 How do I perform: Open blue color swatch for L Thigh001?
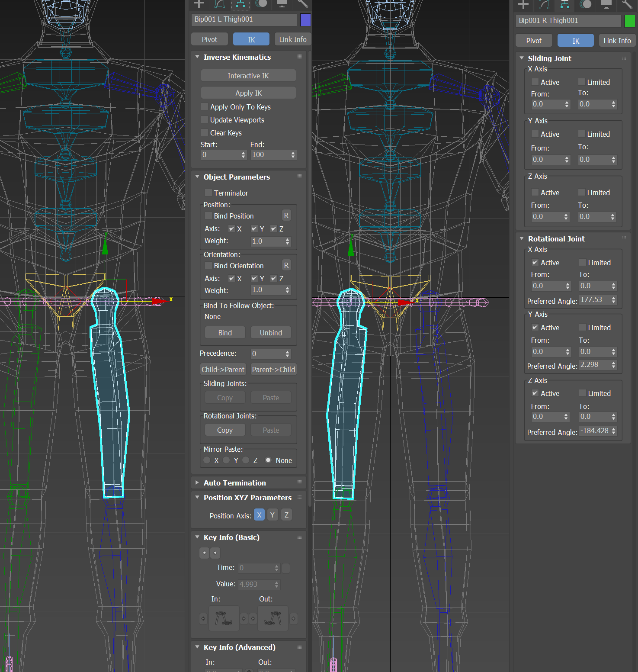click(x=305, y=20)
